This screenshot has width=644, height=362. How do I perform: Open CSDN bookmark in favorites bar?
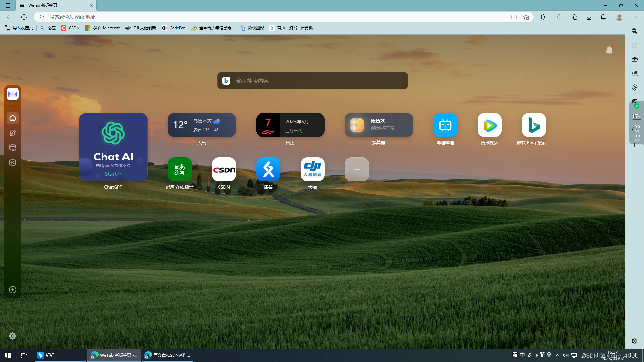tap(70, 28)
